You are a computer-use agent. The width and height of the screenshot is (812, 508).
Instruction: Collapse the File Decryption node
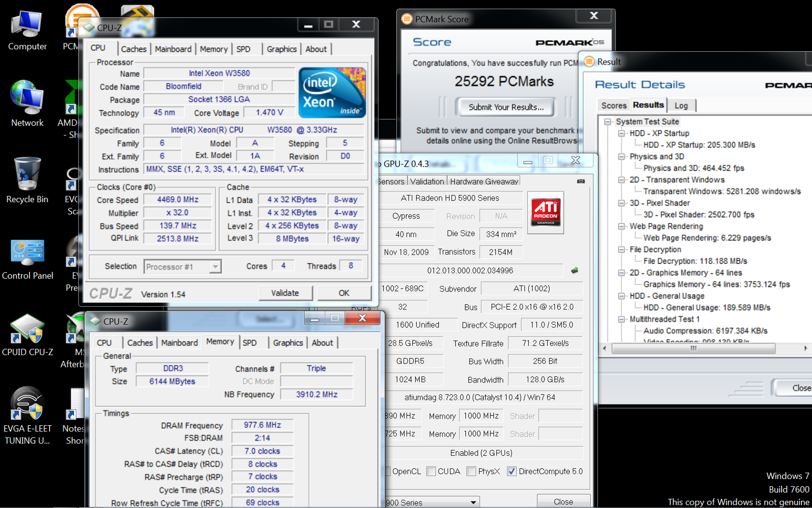[621, 250]
